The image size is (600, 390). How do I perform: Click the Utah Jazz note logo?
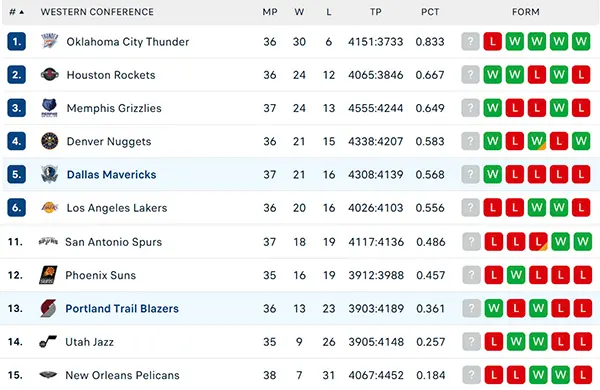click(x=48, y=341)
